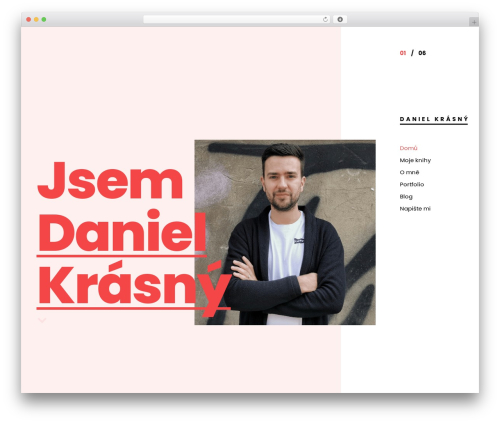Open the Moje knihy menu item
500x423 pixels.
[x=415, y=160]
